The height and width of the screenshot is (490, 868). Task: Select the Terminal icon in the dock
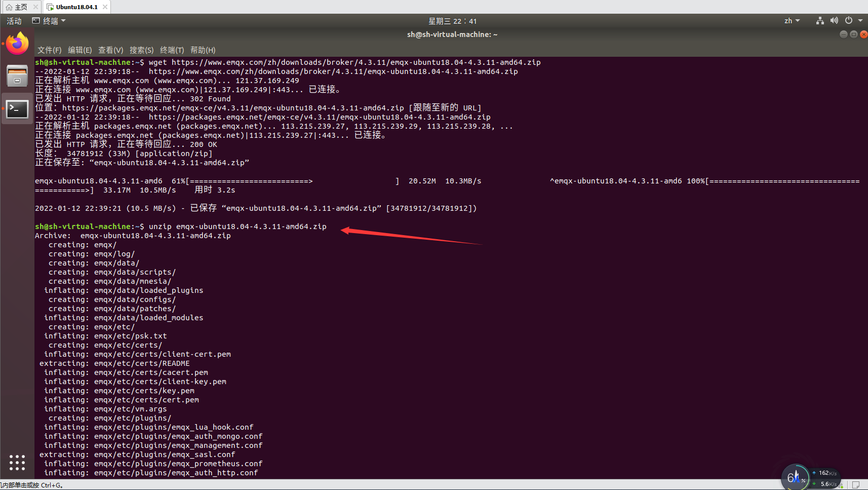[x=17, y=108]
